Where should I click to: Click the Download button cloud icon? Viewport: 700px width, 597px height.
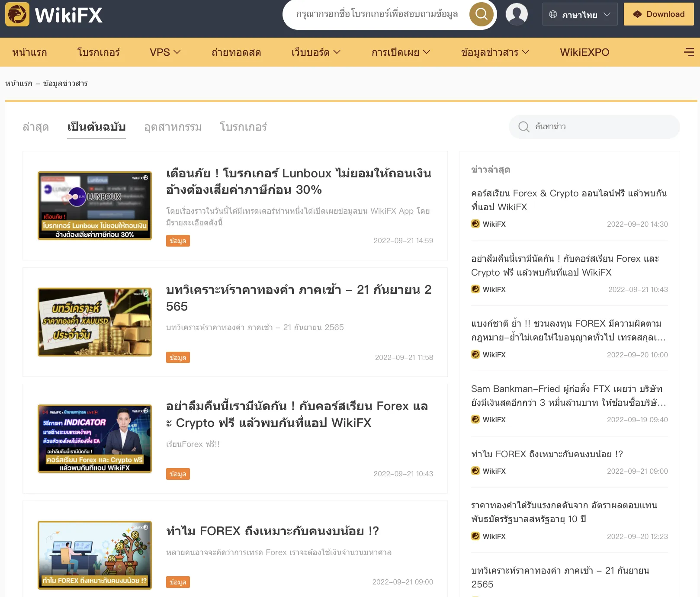pyautogui.click(x=637, y=14)
